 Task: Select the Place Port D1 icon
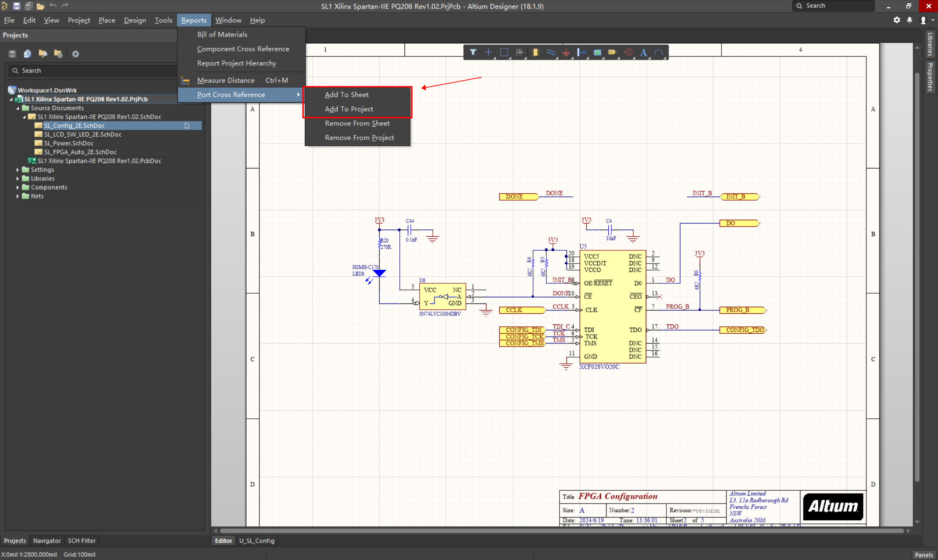(612, 52)
